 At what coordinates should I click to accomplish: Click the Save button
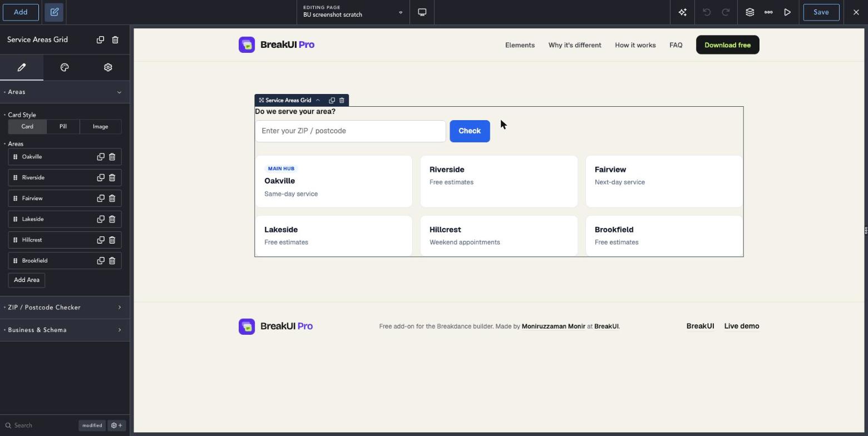[x=821, y=12]
